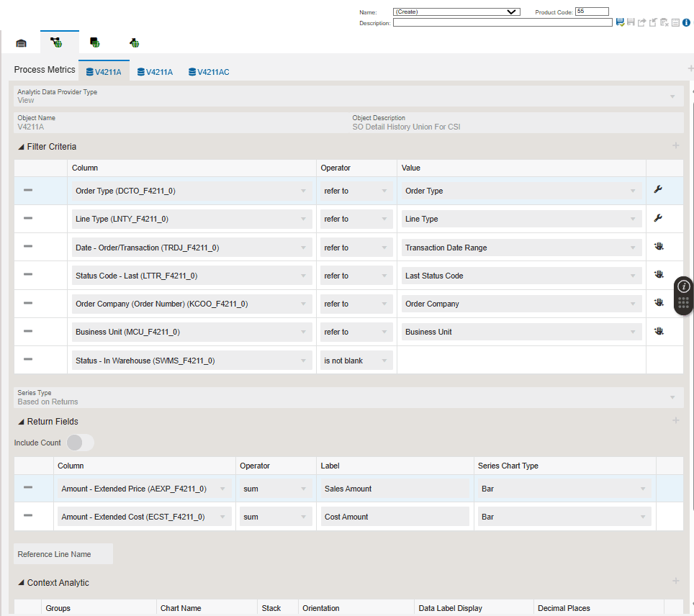Select the second V4211A tab
The image size is (694, 616).
click(x=155, y=72)
